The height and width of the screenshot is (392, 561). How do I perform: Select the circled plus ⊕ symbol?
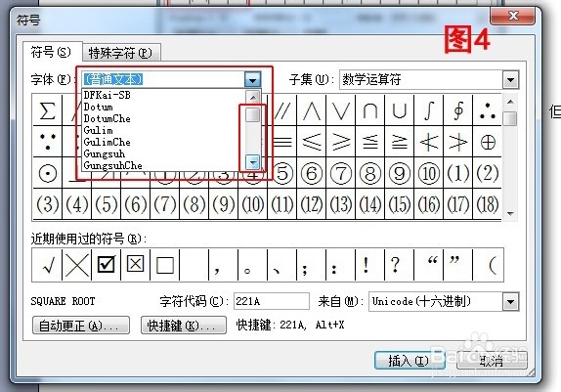pyautogui.click(x=488, y=142)
